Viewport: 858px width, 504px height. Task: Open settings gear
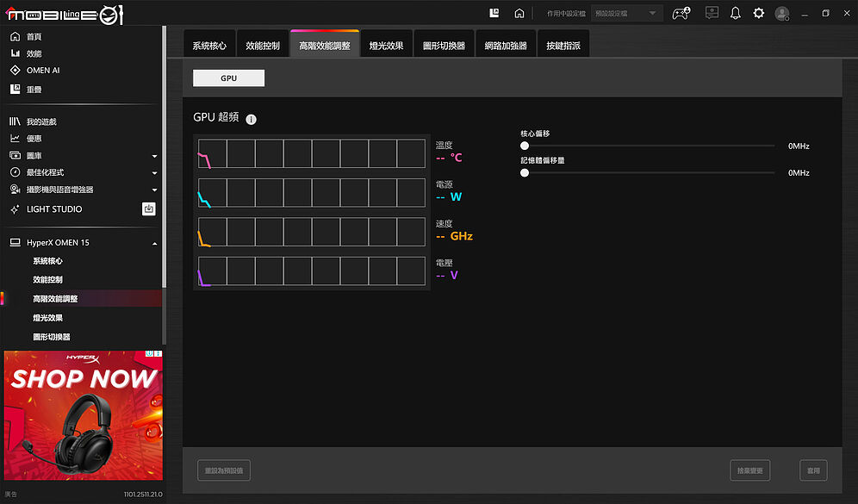click(758, 13)
